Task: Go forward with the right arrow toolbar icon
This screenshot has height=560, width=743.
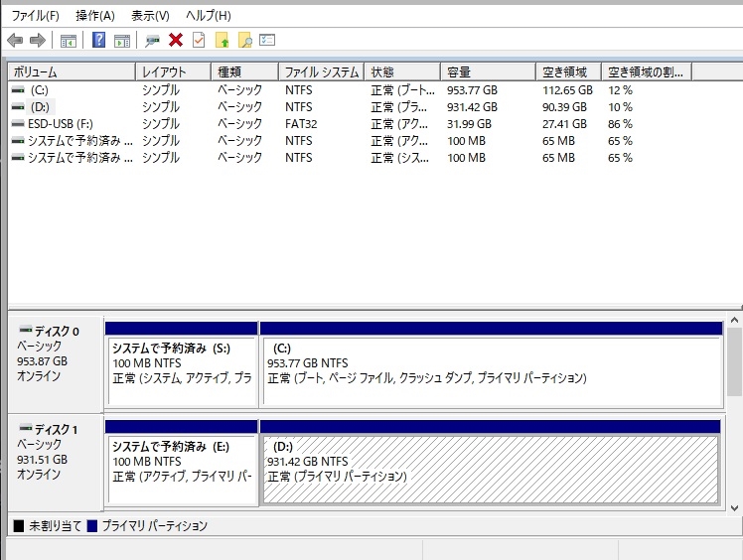Action: click(x=38, y=41)
